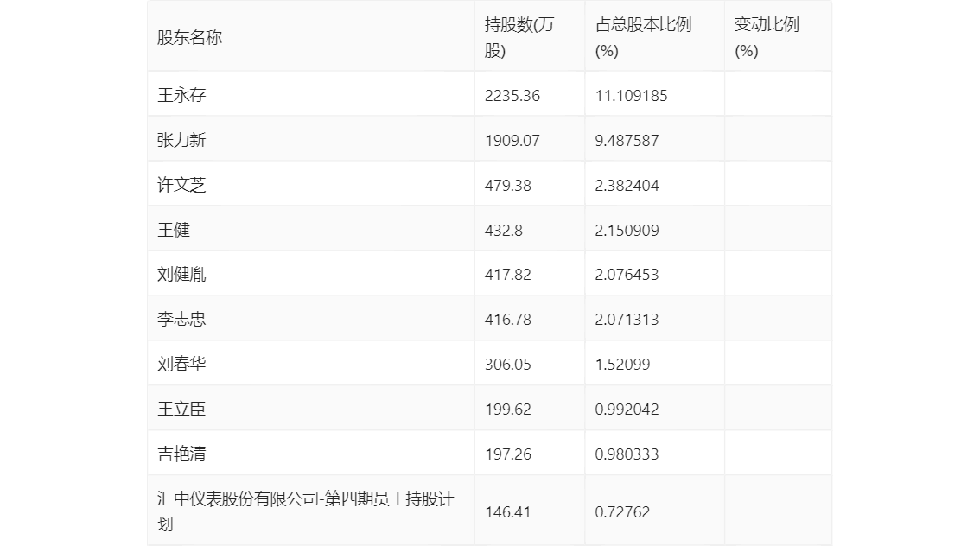Select 汇中仪表股份有限公司 employee stock plan entry
This screenshot has width=980, height=546.
click(305, 511)
